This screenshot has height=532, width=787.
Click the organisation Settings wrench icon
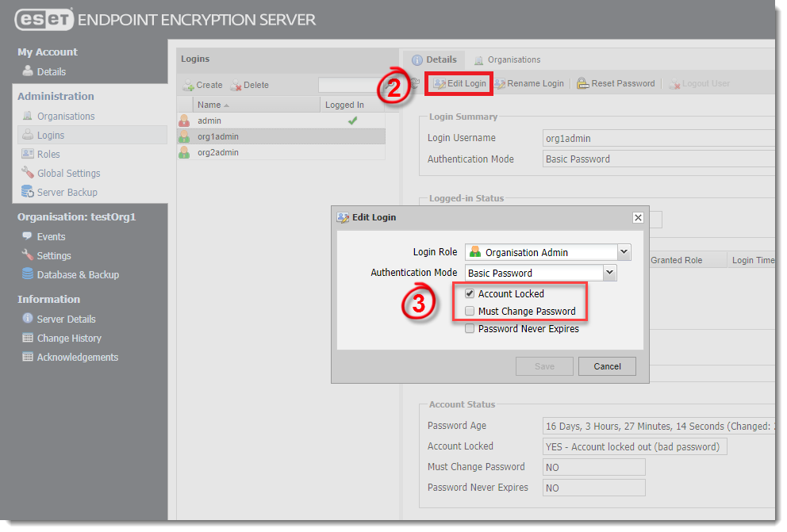coord(27,255)
